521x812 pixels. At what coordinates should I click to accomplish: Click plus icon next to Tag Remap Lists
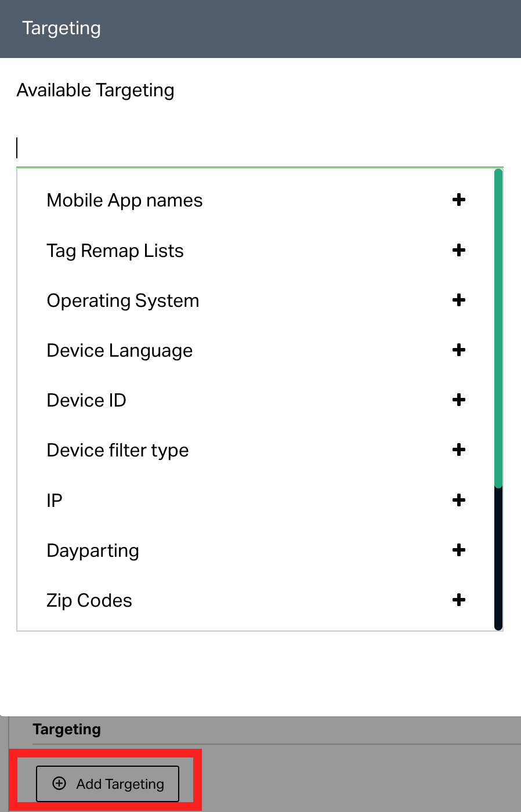[x=459, y=250]
